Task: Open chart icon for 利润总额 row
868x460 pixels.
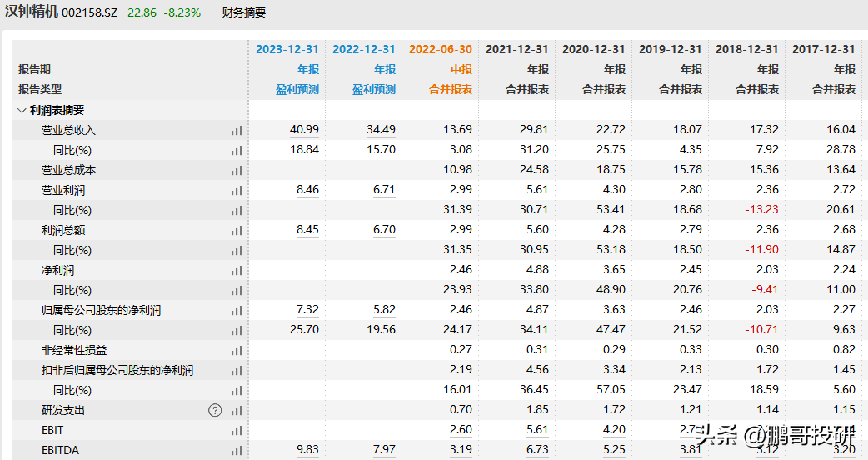Action: 237,230
